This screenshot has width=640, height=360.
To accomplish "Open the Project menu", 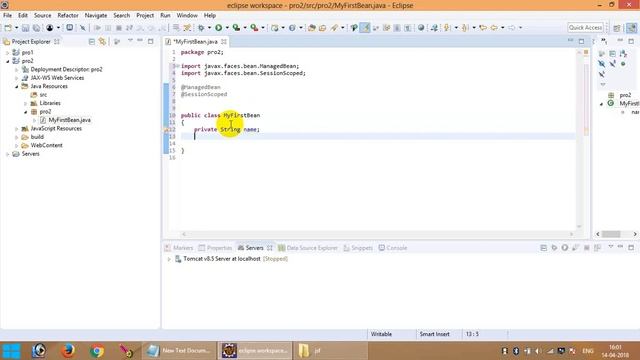I will point(145,16).
